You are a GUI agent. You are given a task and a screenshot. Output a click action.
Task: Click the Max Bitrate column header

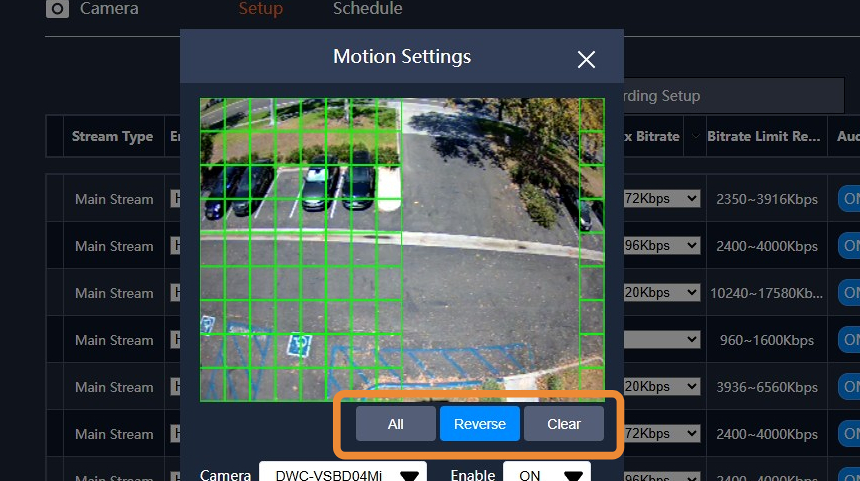point(653,136)
